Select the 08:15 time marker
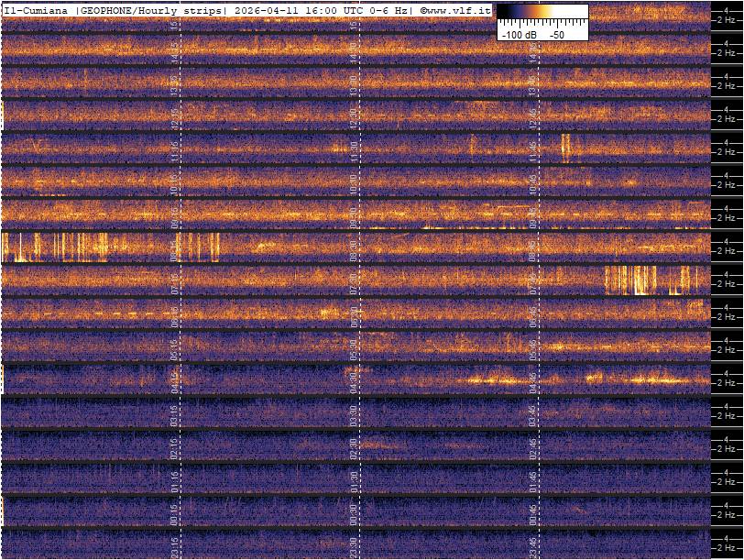 175,249
